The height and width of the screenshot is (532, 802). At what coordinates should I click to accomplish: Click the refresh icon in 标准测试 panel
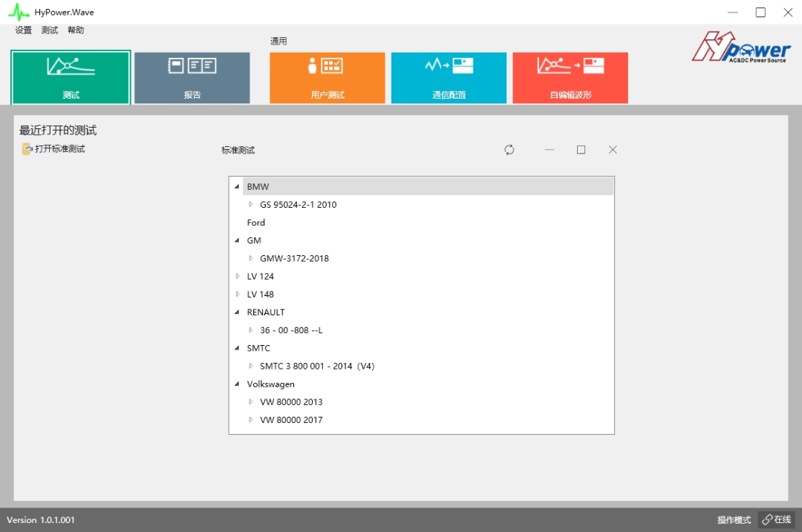pyautogui.click(x=509, y=150)
